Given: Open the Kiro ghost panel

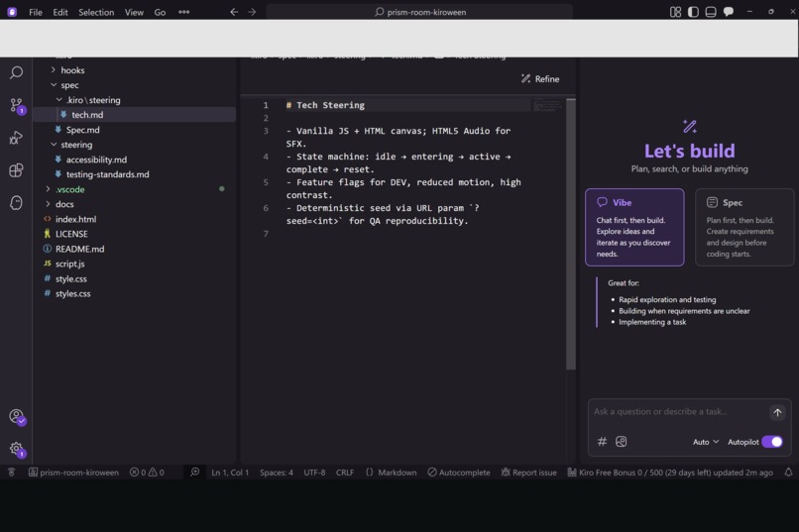Looking at the screenshot, I should pos(16,203).
